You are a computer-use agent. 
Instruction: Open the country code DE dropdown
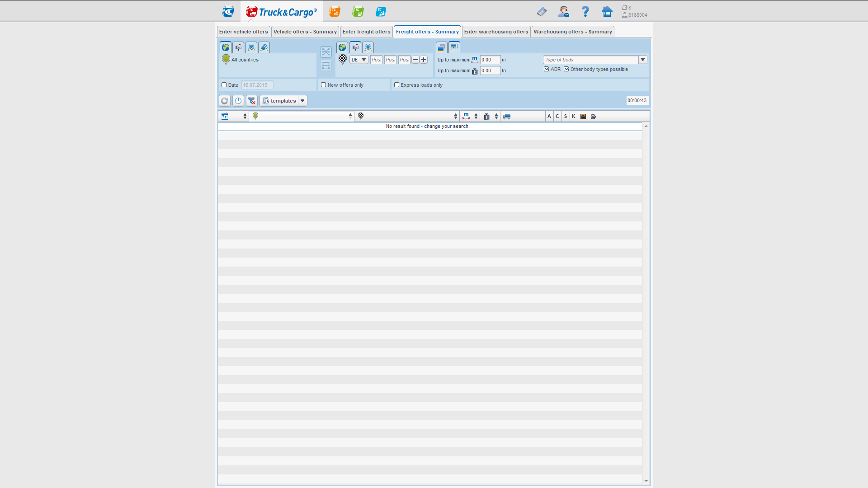[363, 59]
